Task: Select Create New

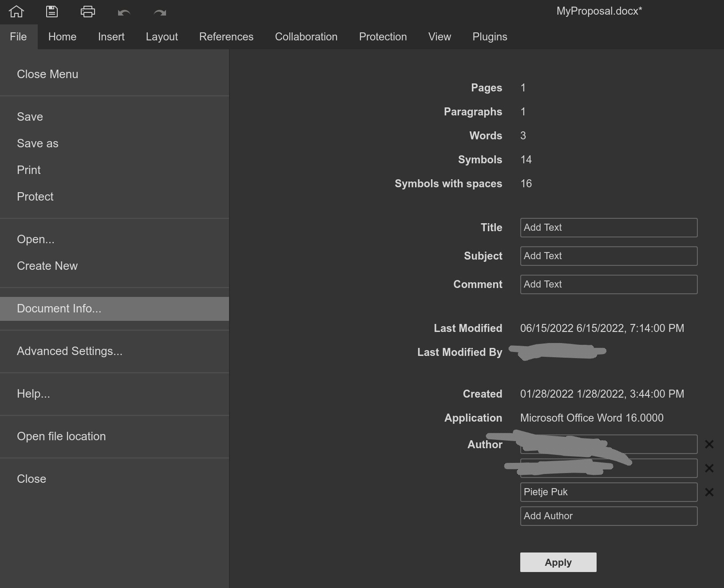Action: coord(47,266)
